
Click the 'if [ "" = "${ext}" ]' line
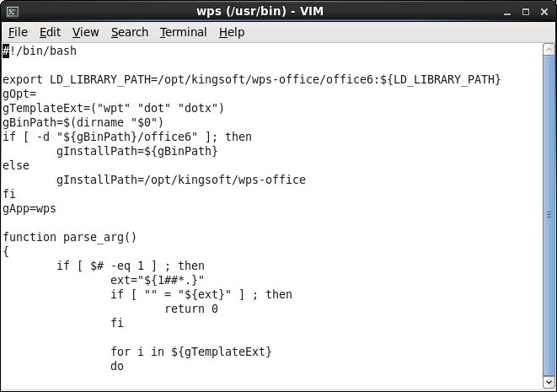pos(201,294)
